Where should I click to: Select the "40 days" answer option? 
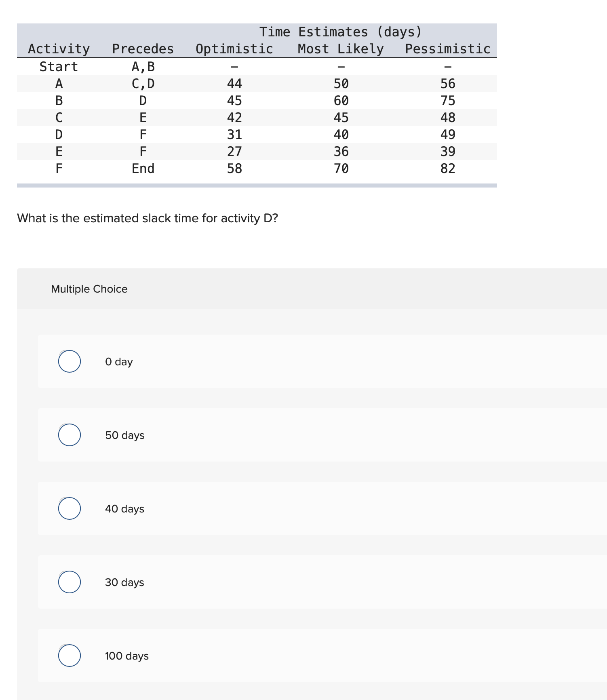pyautogui.click(x=69, y=509)
